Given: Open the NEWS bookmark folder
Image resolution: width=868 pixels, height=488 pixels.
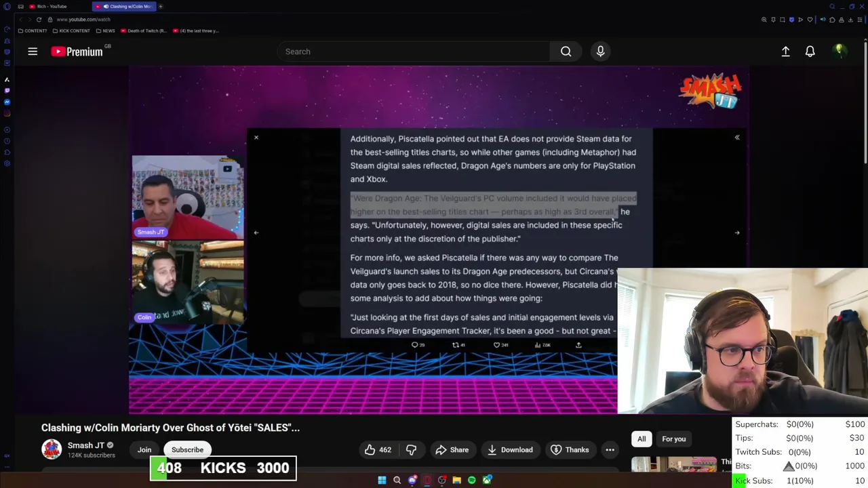Looking at the screenshot, I should [105, 30].
